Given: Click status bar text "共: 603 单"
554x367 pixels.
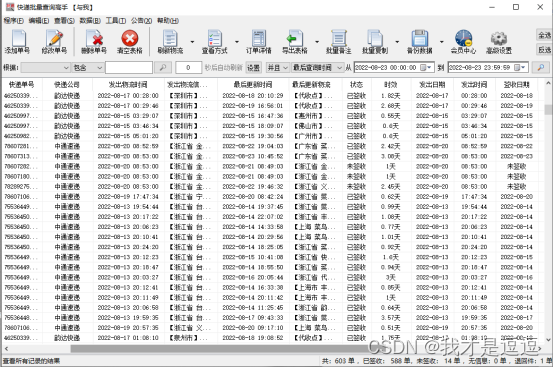Looking at the screenshot, I should pyautogui.click(x=338, y=361).
